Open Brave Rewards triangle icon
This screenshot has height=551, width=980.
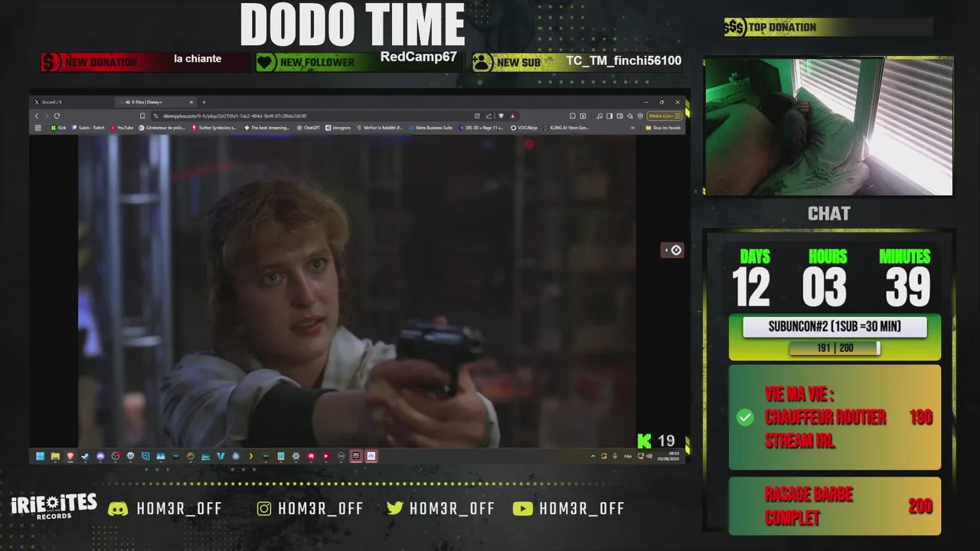tap(513, 116)
